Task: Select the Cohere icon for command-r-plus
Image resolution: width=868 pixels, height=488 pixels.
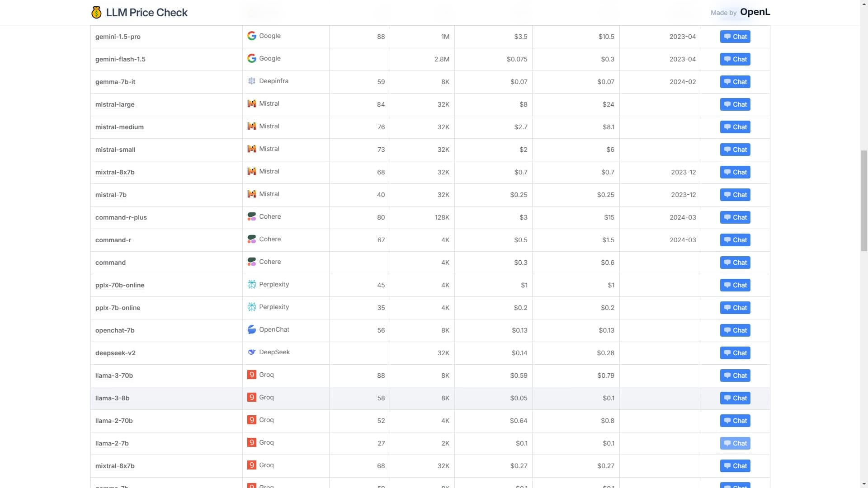Action: (x=252, y=216)
